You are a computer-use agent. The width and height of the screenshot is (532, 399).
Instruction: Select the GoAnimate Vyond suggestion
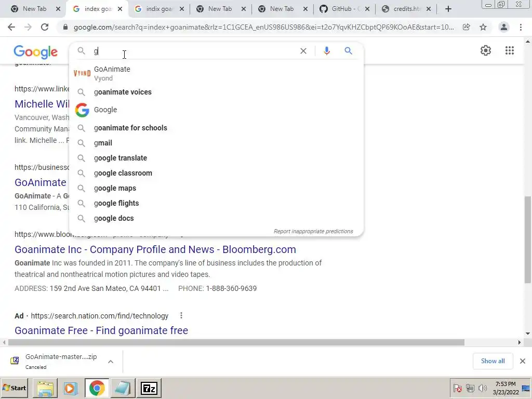click(x=217, y=73)
